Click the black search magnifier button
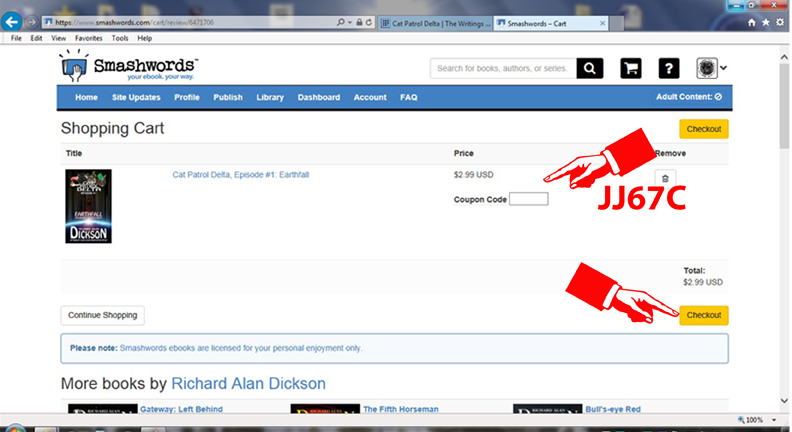Screen dimensions: 792x432 click(589, 68)
